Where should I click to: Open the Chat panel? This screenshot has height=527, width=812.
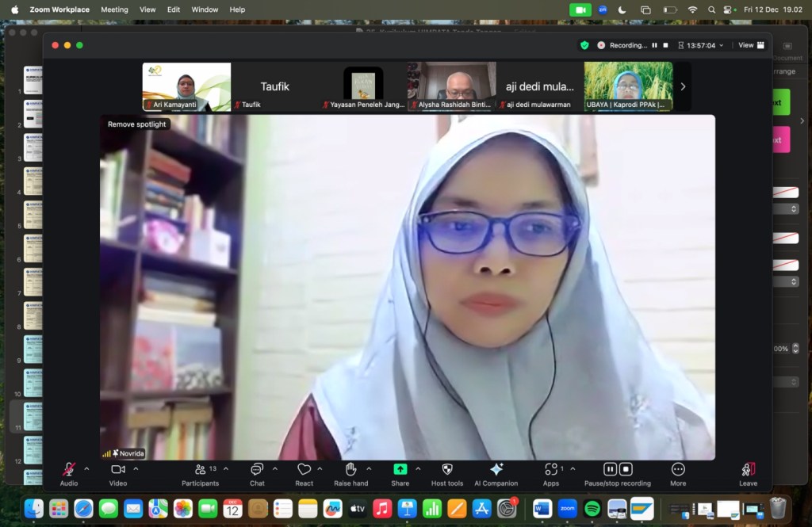tap(257, 469)
